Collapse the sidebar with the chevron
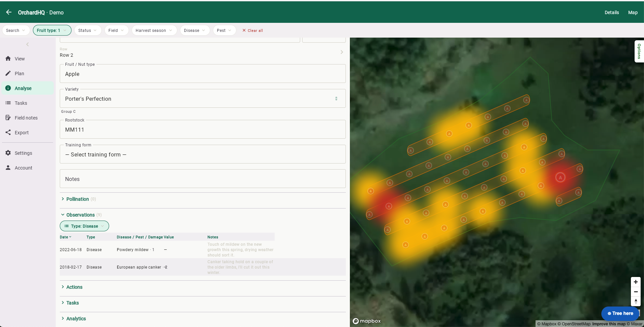This screenshot has width=644, height=327. 28,44
